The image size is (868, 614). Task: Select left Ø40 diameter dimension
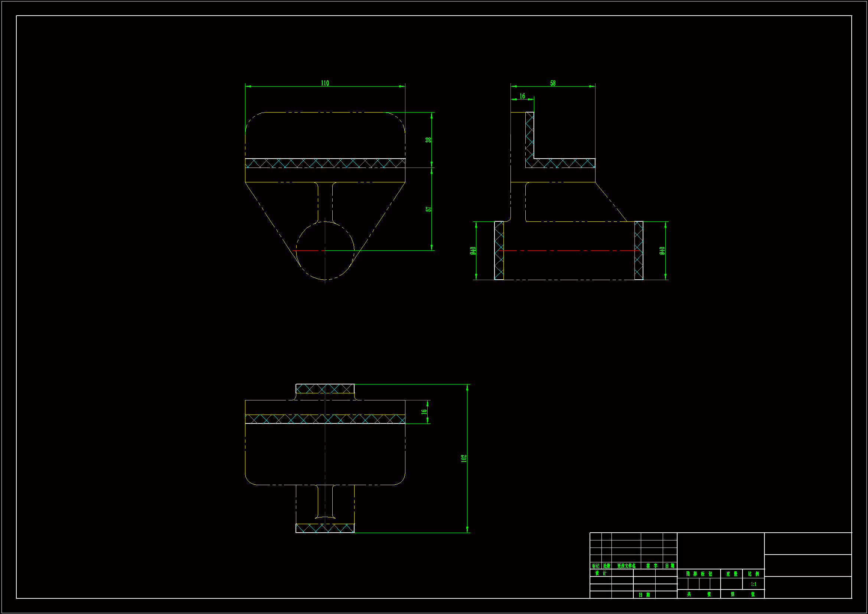click(x=473, y=250)
